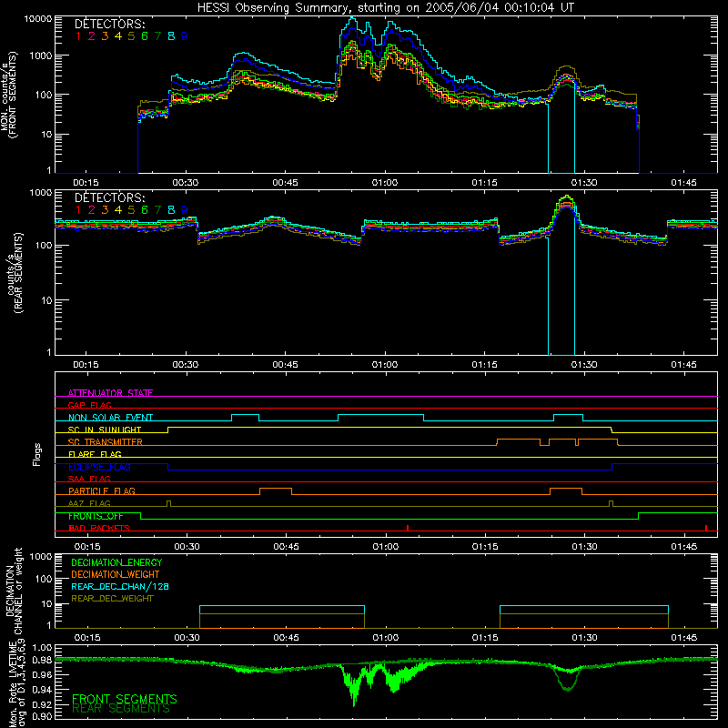Click the counts/s (REAR SEGMENTS) axis title
Viewport: 728px width, 728px height.
pos(14,273)
